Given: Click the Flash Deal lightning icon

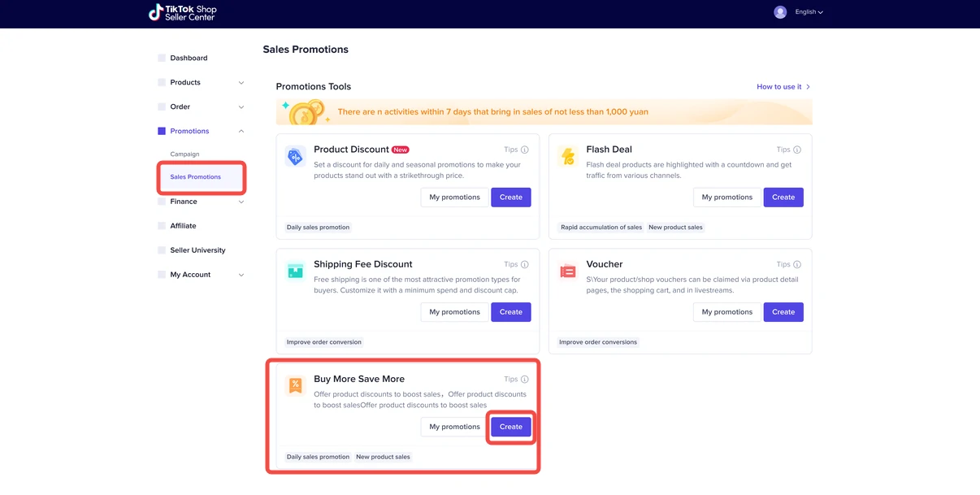Looking at the screenshot, I should [x=568, y=156].
